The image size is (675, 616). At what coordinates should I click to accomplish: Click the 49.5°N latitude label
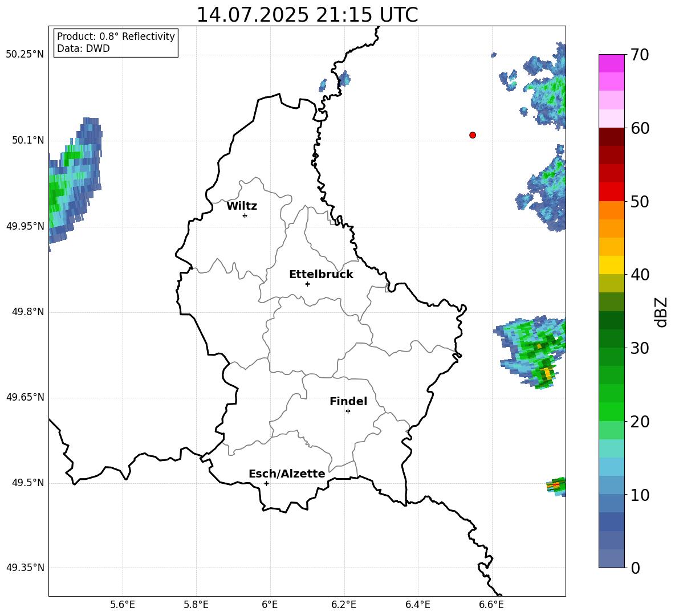pyautogui.click(x=28, y=483)
